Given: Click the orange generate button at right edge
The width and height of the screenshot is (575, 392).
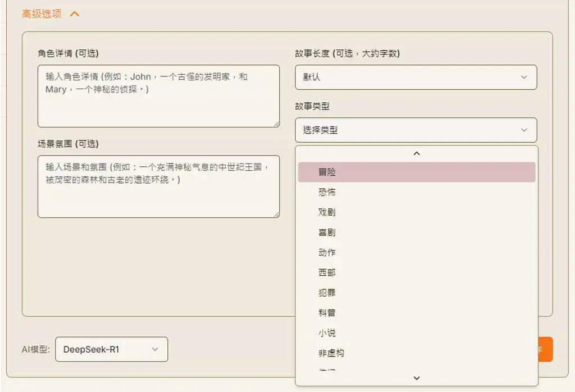Looking at the screenshot, I should (x=545, y=349).
